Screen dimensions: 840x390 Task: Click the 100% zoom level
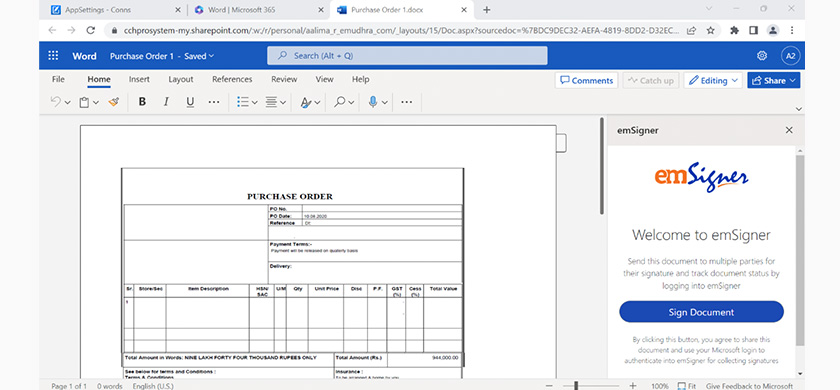tap(660, 386)
